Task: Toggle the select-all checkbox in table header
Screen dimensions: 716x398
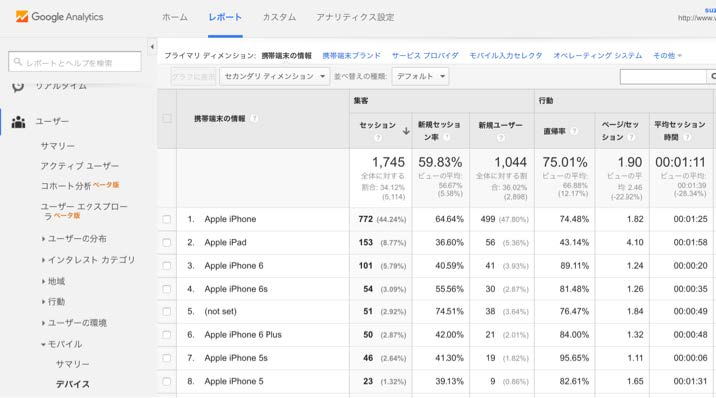Action: pos(167,119)
